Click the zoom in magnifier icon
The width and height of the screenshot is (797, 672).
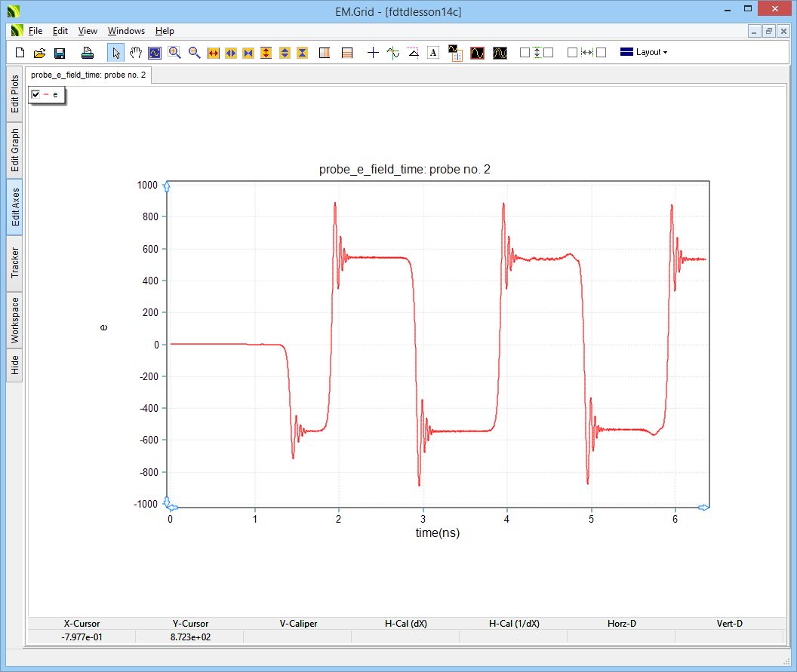coord(174,53)
